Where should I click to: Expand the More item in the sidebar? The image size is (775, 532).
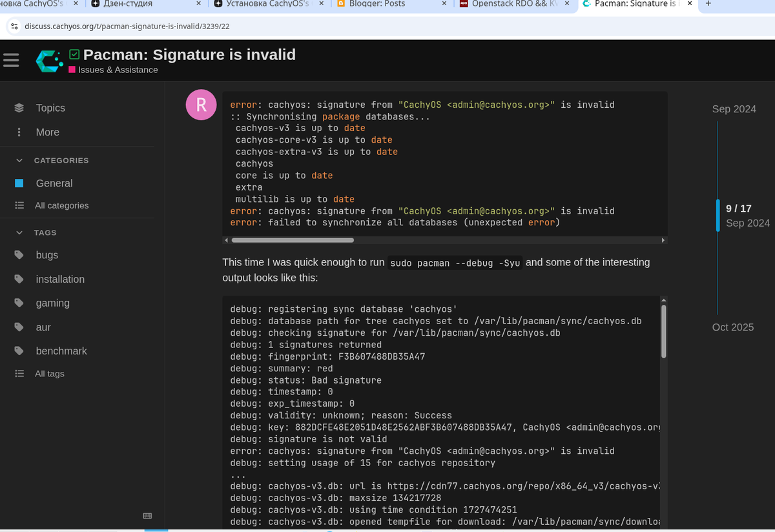coord(47,132)
